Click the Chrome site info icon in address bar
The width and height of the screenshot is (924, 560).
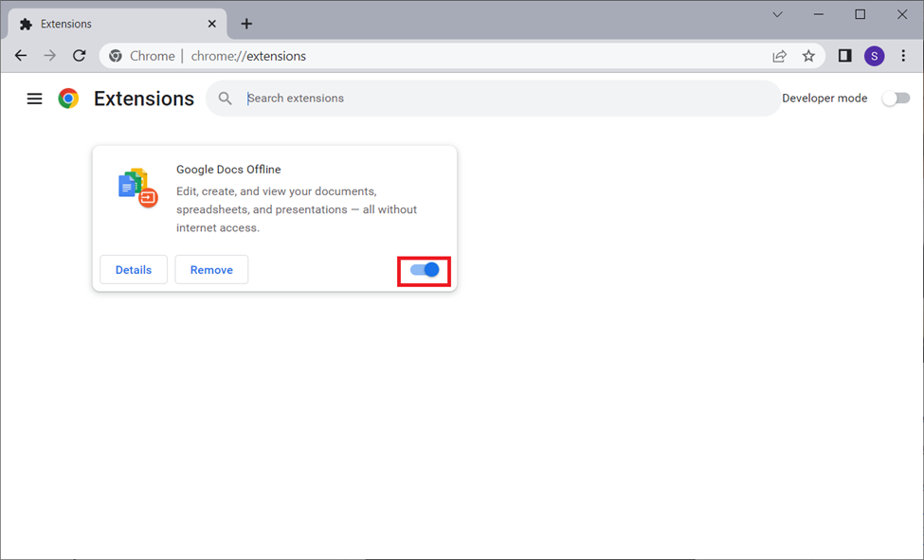[x=116, y=56]
